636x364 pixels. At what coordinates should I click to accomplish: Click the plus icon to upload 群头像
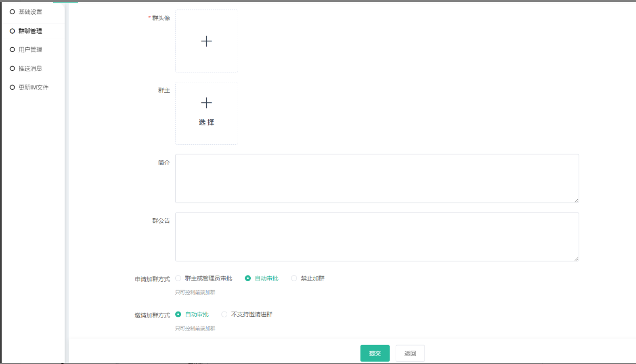coord(206,41)
